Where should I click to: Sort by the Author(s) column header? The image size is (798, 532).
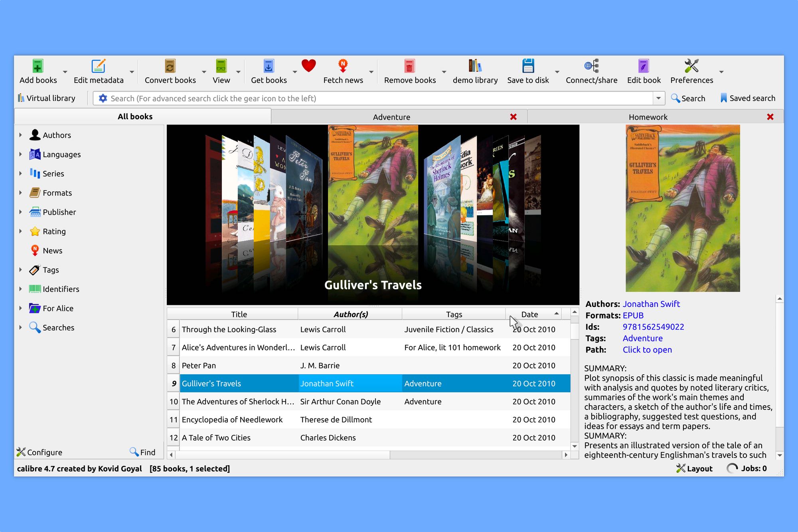350,314
